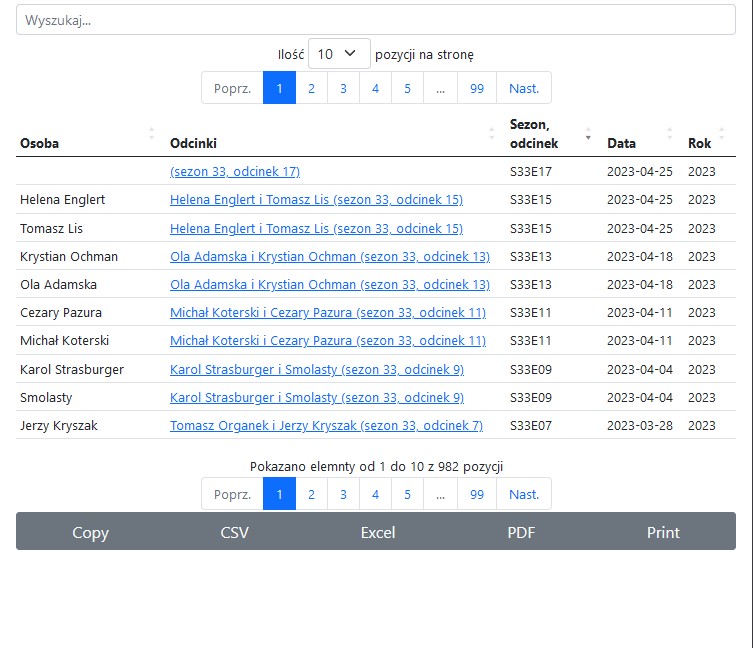Click bottom Poprz. previous page button
This screenshot has height=648, width=753.
click(232, 494)
